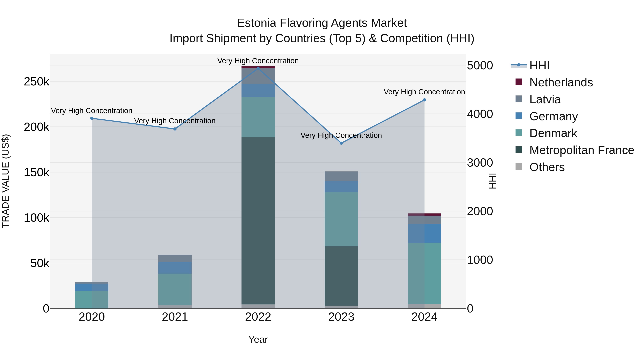Toggle Germany legend item
This screenshot has width=644, height=362.
(x=547, y=116)
